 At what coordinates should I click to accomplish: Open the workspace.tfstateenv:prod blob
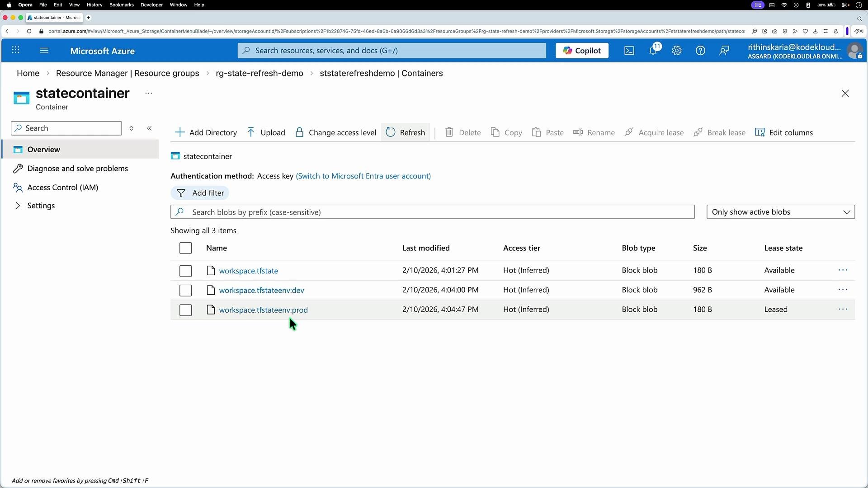[x=264, y=310]
